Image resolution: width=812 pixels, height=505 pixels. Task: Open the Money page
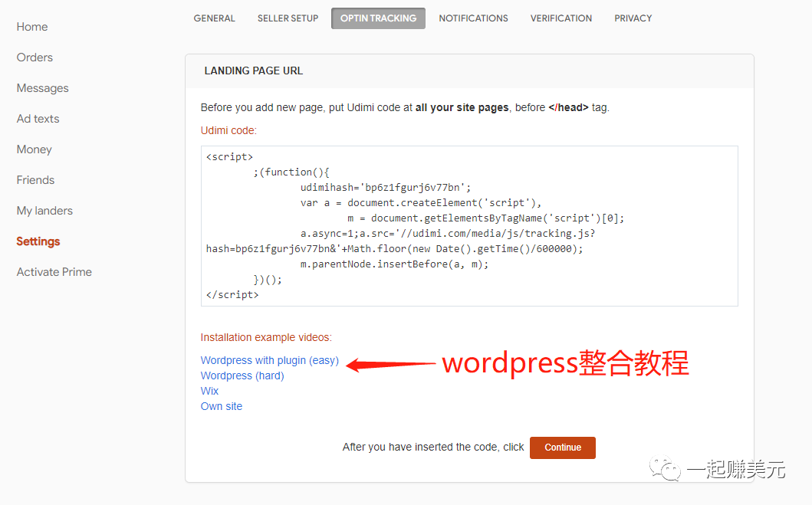tap(35, 149)
